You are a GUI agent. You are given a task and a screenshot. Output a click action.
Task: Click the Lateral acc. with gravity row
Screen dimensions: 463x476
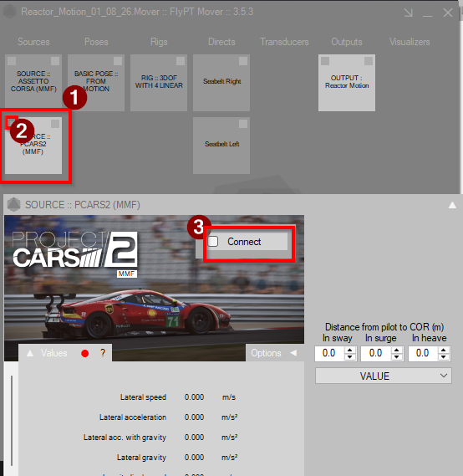point(160,438)
